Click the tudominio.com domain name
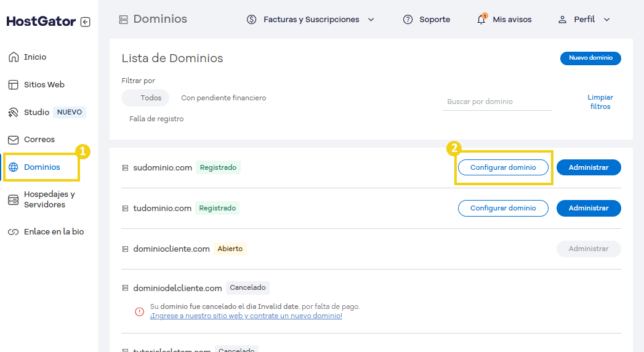644x352 pixels. pos(163,208)
